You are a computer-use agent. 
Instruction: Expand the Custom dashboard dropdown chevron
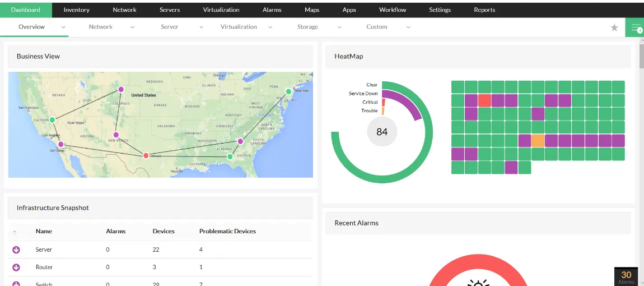(x=408, y=27)
